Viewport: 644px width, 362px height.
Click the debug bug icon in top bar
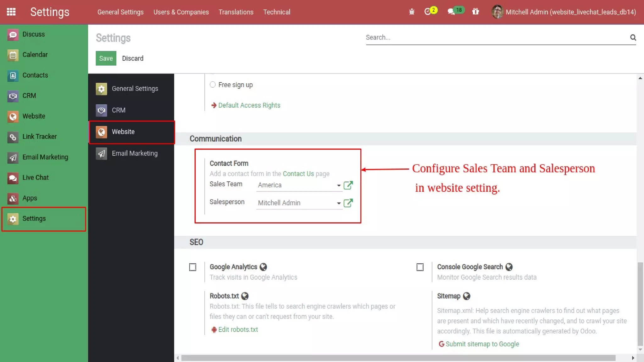(x=412, y=12)
